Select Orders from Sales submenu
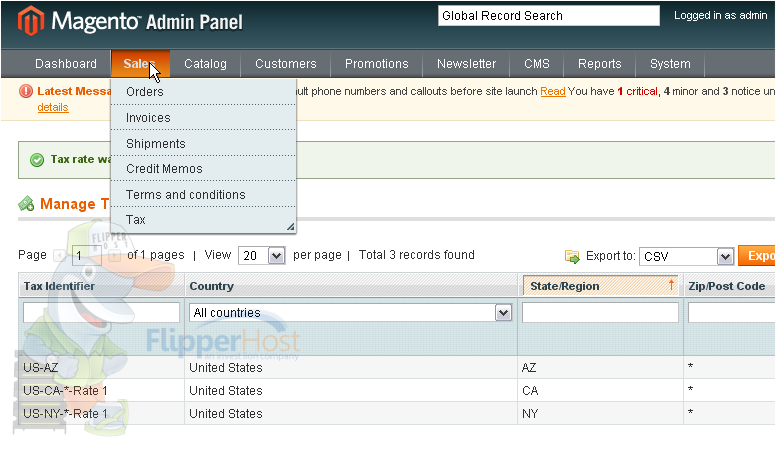The image size is (776, 450). pyautogui.click(x=203, y=92)
